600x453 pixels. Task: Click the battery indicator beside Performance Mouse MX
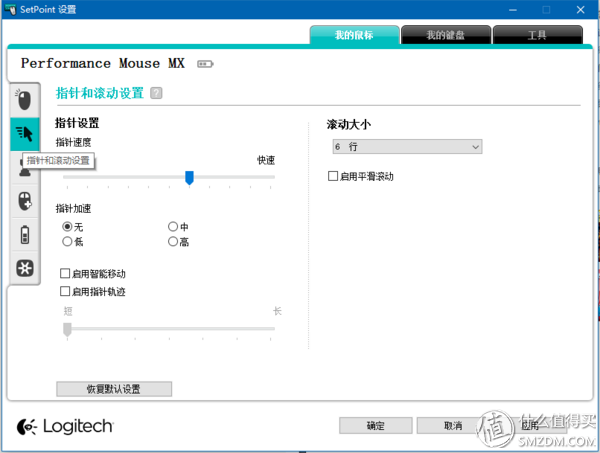click(205, 64)
